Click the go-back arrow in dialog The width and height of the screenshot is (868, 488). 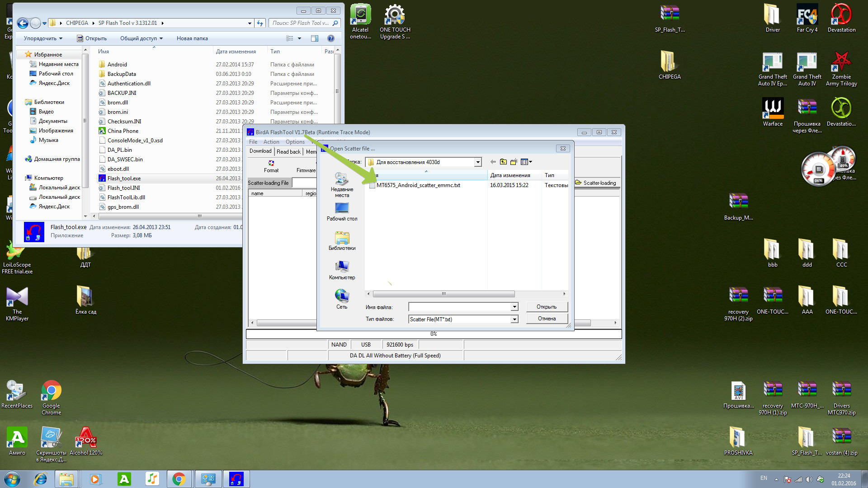coord(493,162)
